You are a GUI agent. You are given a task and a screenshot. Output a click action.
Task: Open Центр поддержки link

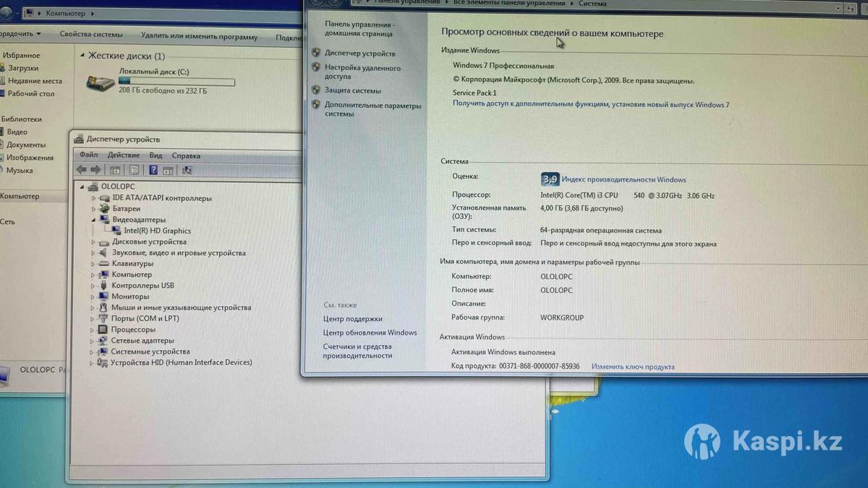coord(353,319)
